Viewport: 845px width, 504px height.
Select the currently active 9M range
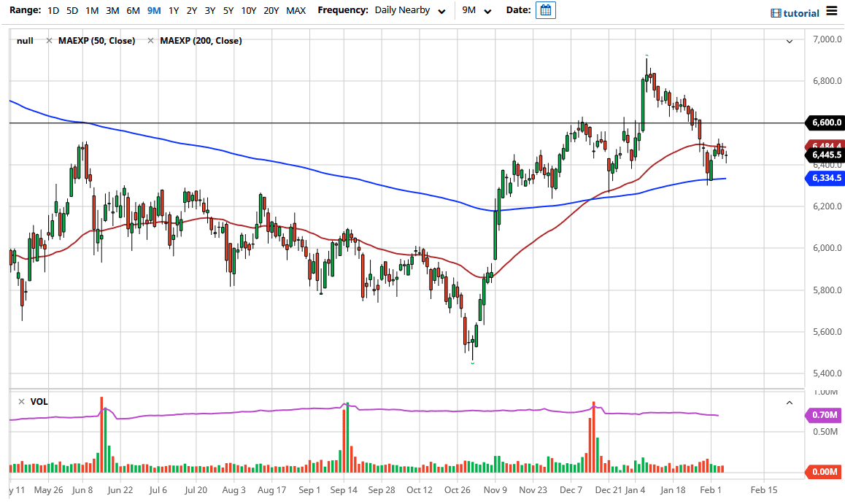point(153,10)
